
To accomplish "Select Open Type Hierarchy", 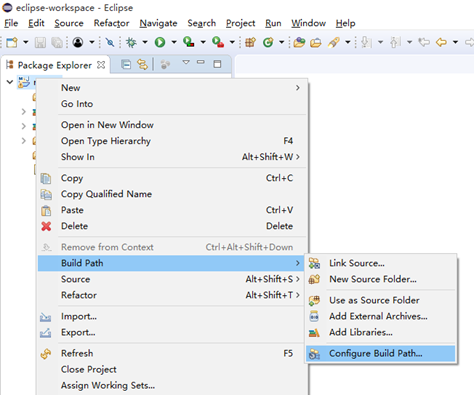I will (x=172, y=141).
